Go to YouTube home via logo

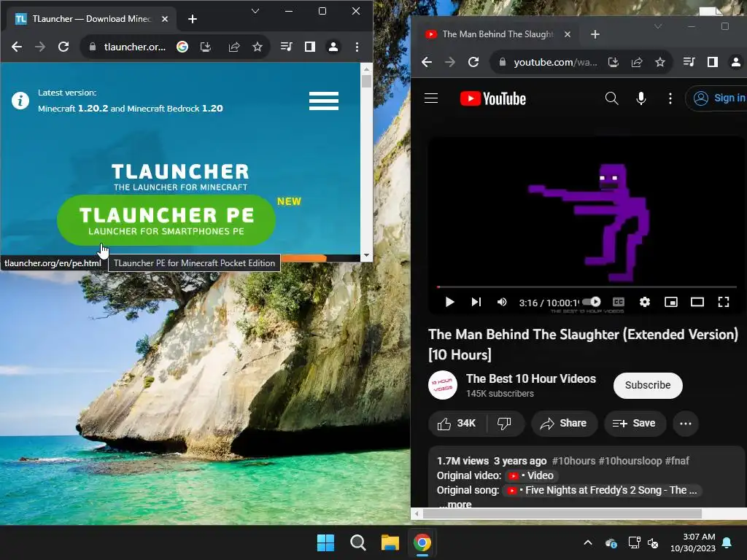(x=493, y=98)
